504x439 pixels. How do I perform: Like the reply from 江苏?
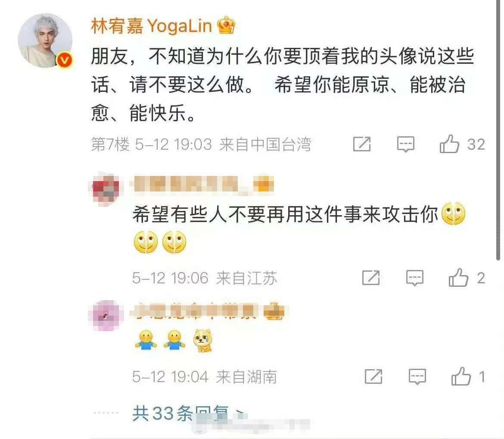[458, 277]
